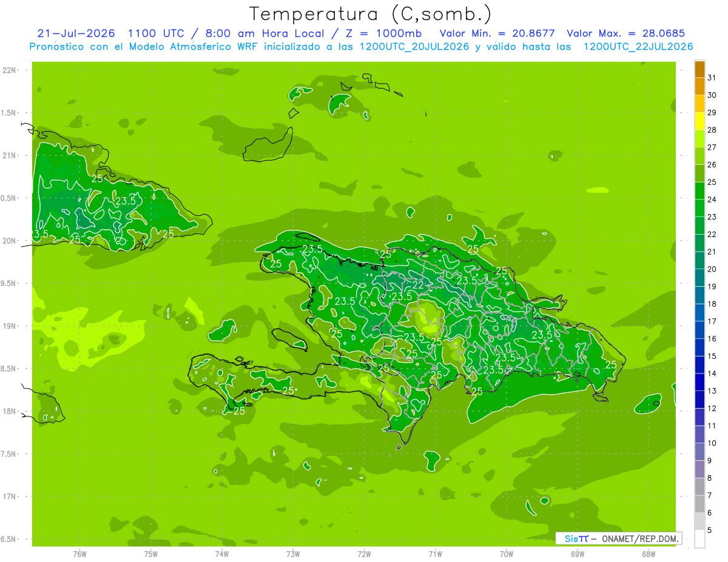The image size is (728, 562).
Task: Click the '73W' longitude axis label
Action: pos(293,554)
